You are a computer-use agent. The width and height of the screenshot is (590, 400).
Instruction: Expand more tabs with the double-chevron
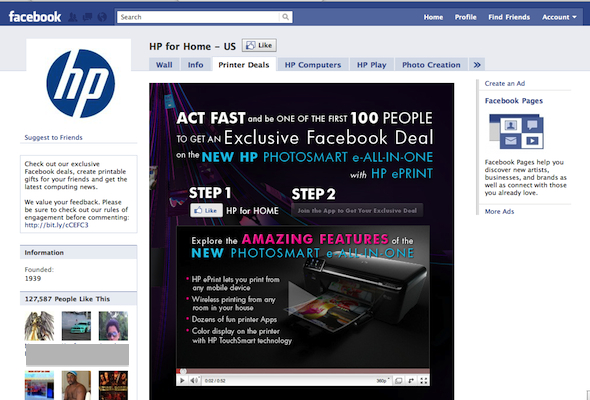(x=477, y=65)
